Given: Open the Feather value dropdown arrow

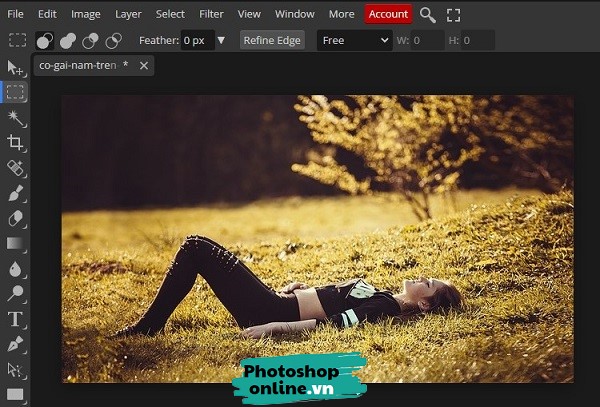Looking at the screenshot, I should (221, 41).
